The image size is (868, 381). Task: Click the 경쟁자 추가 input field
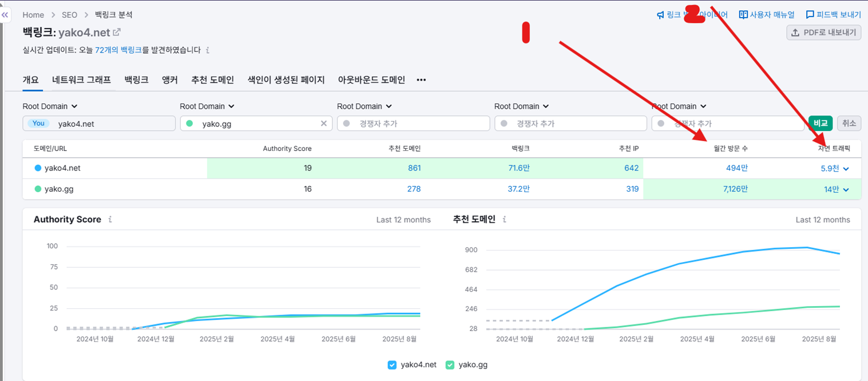click(x=413, y=123)
